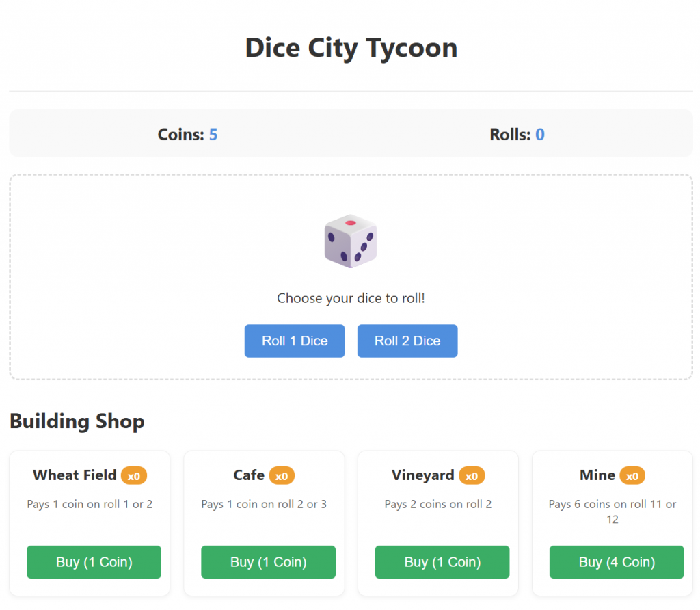This screenshot has height=610, width=700.
Task: Select the Cafe card title
Action: [249, 475]
